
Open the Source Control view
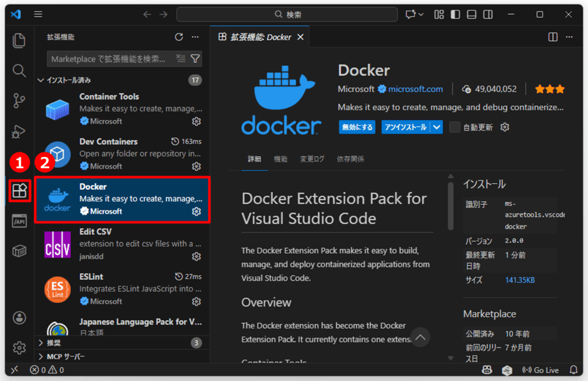pos(19,101)
